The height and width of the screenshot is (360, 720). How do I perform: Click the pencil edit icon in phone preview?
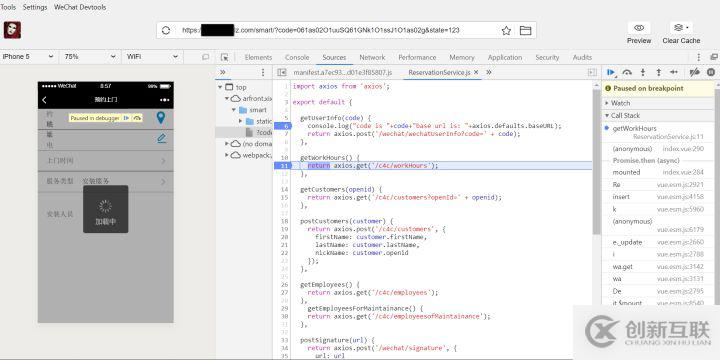[162, 138]
